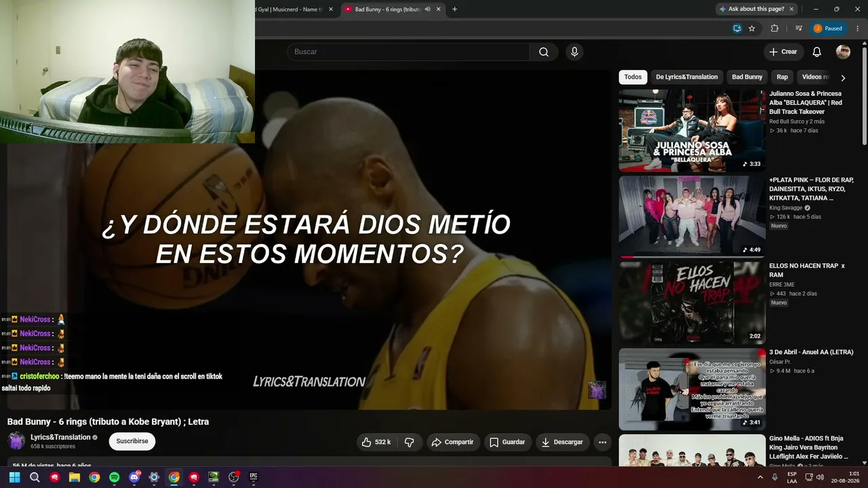
Task: Click the video channel watermark icon
Action: point(597,390)
